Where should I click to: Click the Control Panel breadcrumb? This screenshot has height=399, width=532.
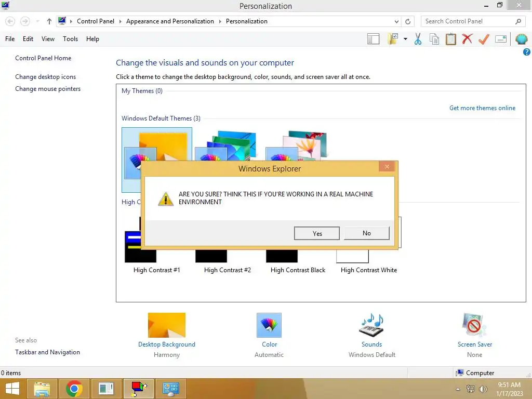96,21
